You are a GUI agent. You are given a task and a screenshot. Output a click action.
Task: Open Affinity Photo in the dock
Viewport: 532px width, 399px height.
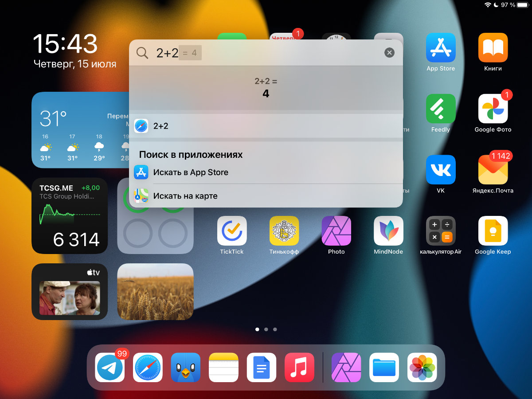[x=347, y=368]
